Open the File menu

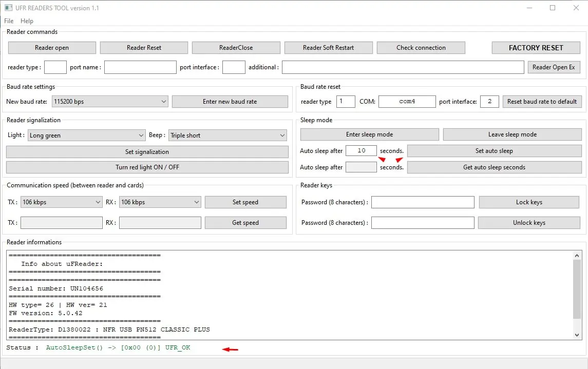(x=9, y=21)
